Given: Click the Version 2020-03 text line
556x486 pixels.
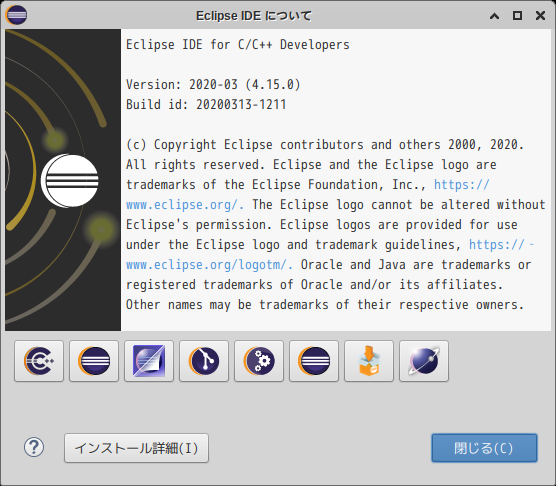Looking at the screenshot, I should pyautogui.click(x=213, y=84).
